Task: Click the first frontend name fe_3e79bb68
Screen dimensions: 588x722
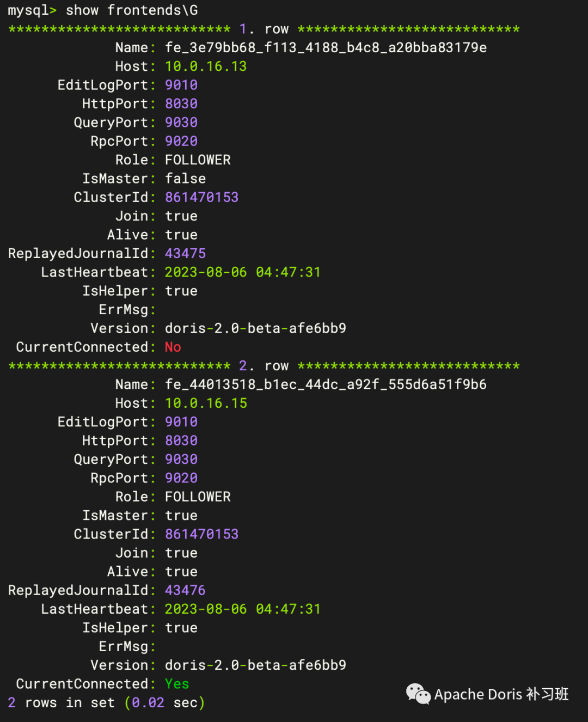Action: 326,48
